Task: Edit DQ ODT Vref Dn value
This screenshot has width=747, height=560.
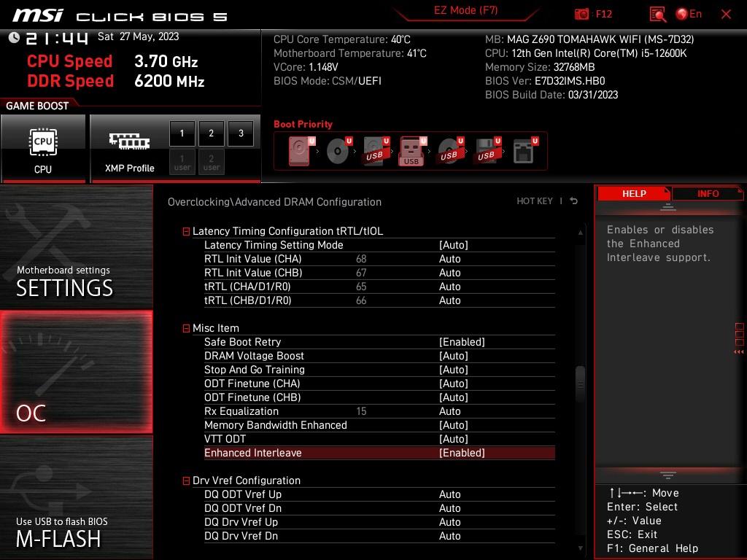Action: [449, 508]
